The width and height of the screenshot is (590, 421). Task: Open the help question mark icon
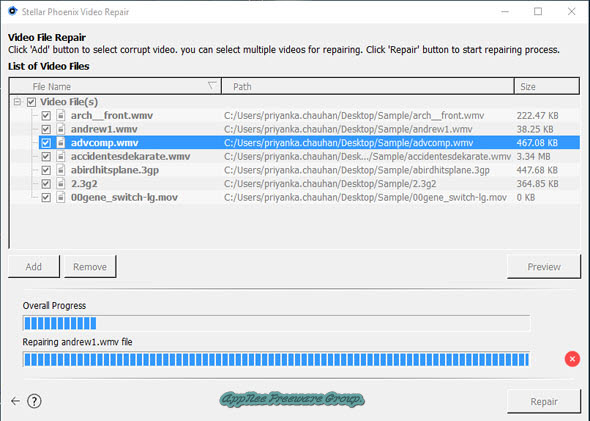click(x=34, y=401)
